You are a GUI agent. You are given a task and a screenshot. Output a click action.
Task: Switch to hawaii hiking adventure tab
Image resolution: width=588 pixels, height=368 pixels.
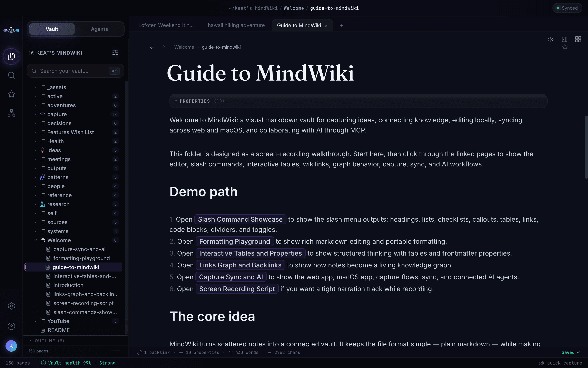[236, 25]
